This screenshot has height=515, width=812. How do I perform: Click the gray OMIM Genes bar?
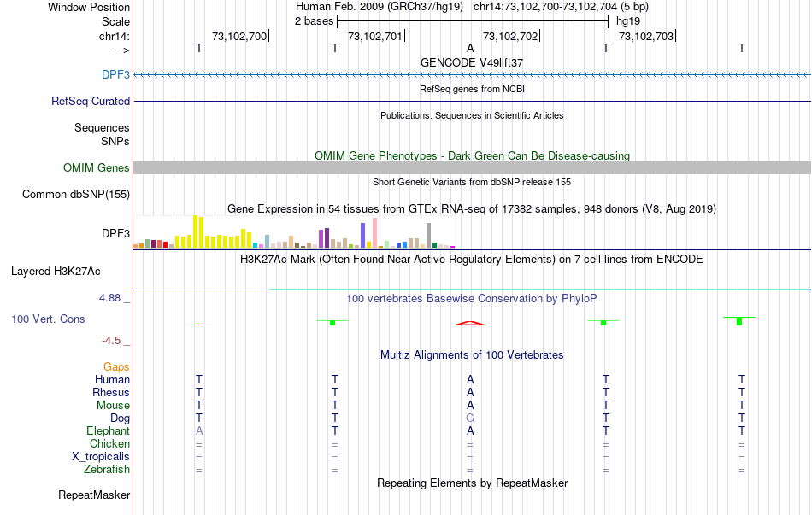(x=472, y=167)
